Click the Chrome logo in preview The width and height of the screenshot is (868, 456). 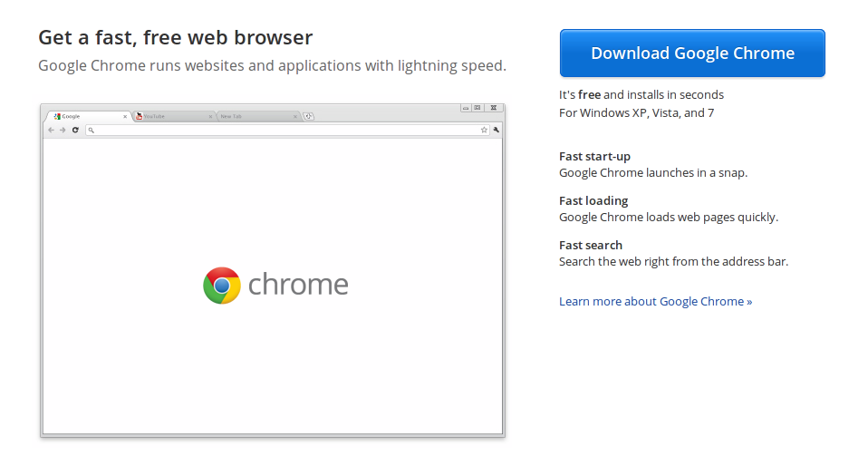(x=221, y=286)
